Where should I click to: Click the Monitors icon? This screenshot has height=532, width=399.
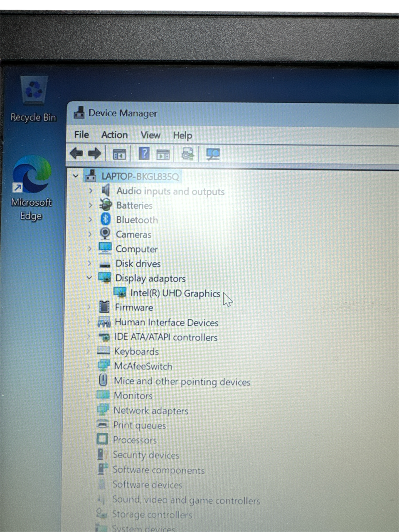[103, 395]
